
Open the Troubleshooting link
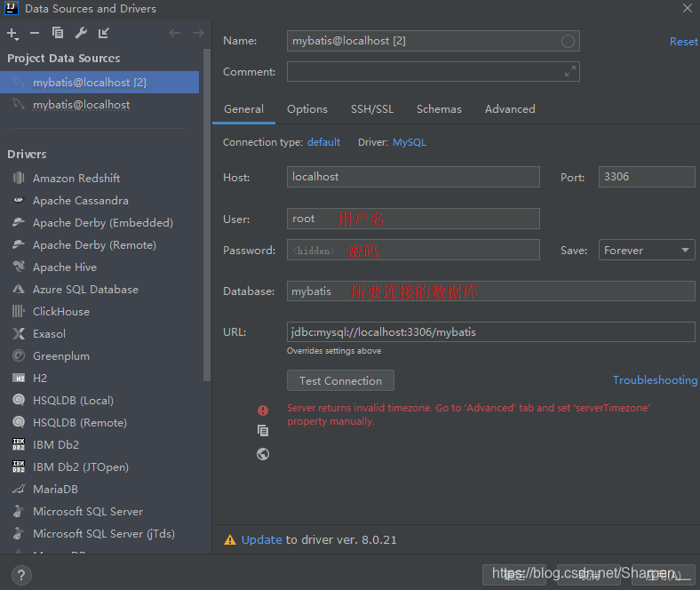pos(655,380)
